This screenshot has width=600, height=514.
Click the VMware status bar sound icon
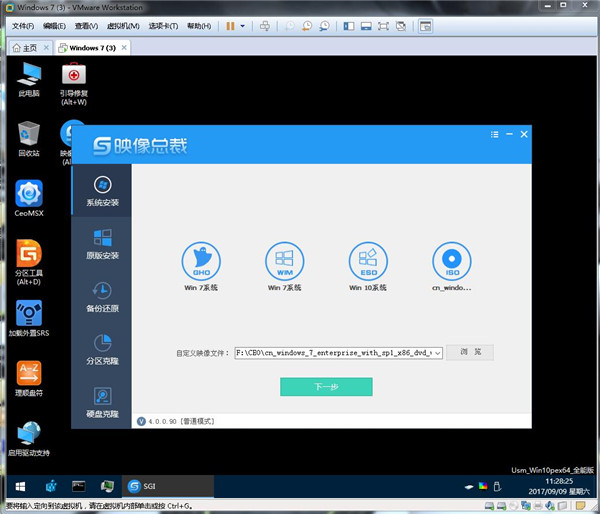pos(550,506)
